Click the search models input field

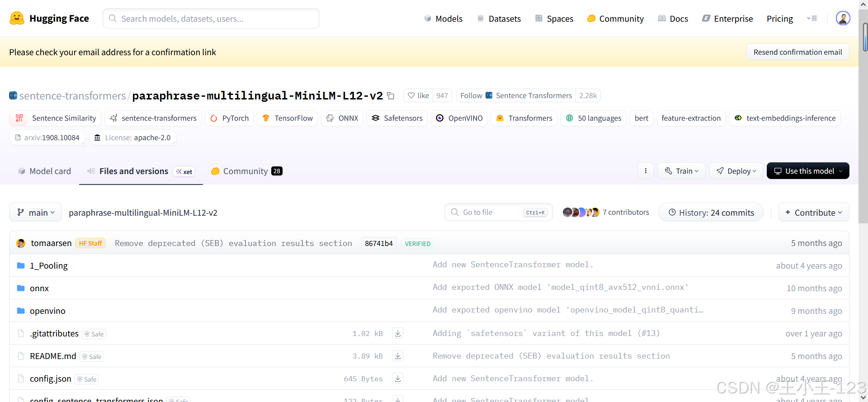[211, 19]
